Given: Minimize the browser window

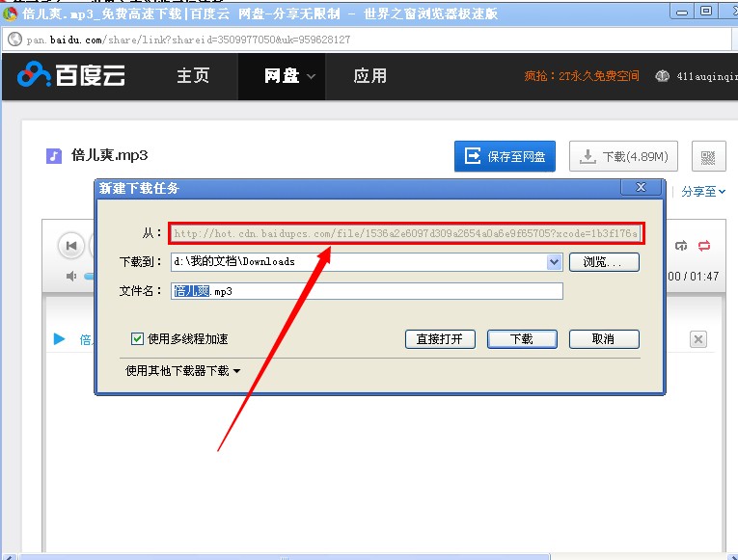Looking at the screenshot, I should pos(681,12).
